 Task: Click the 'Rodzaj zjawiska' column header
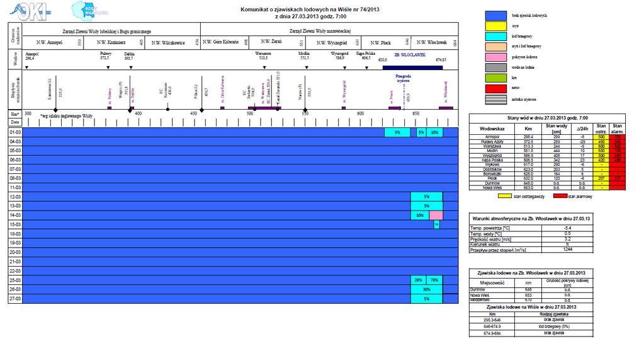(x=553, y=314)
